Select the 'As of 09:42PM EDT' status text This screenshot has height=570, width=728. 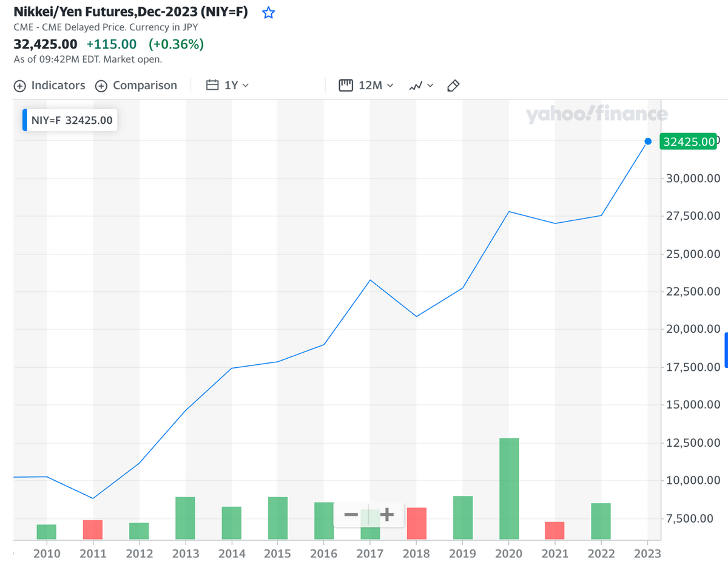pyautogui.click(x=87, y=59)
